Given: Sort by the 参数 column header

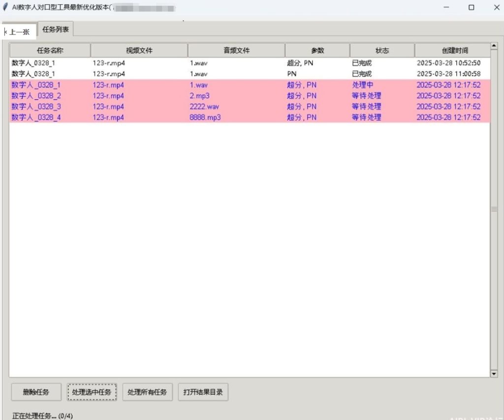Looking at the screenshot, I should pyautogui.click(x=317, y=50).
